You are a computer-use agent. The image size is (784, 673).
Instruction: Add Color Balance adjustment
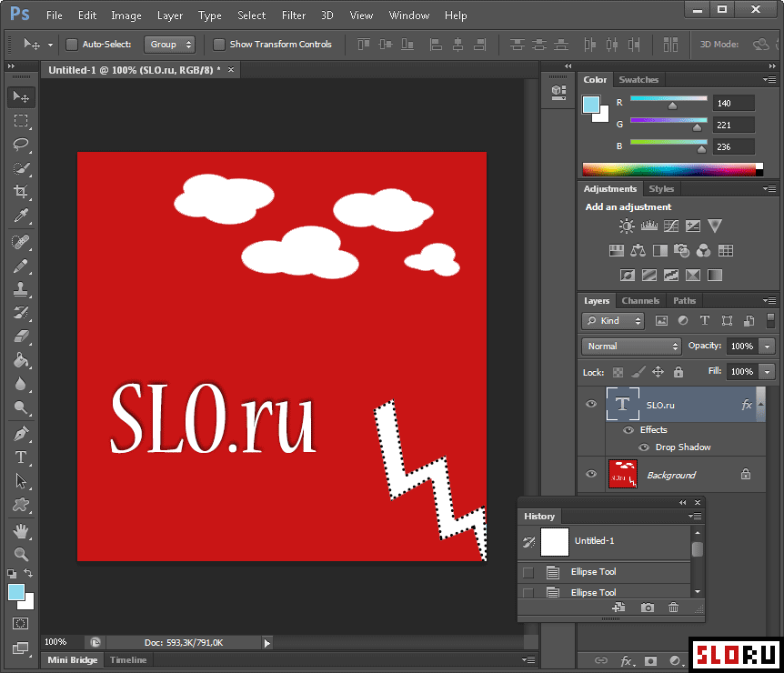coord(638,250)
